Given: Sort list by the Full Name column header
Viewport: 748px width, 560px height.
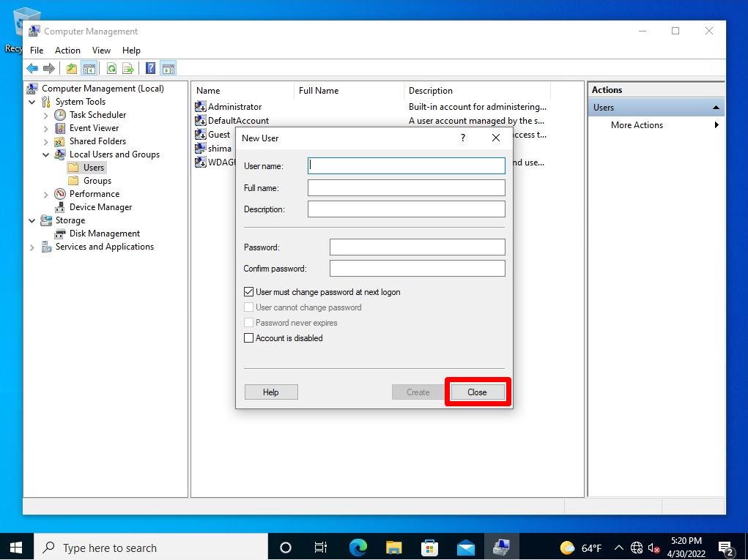Looking at the screenshot, I should pos(349,91).
